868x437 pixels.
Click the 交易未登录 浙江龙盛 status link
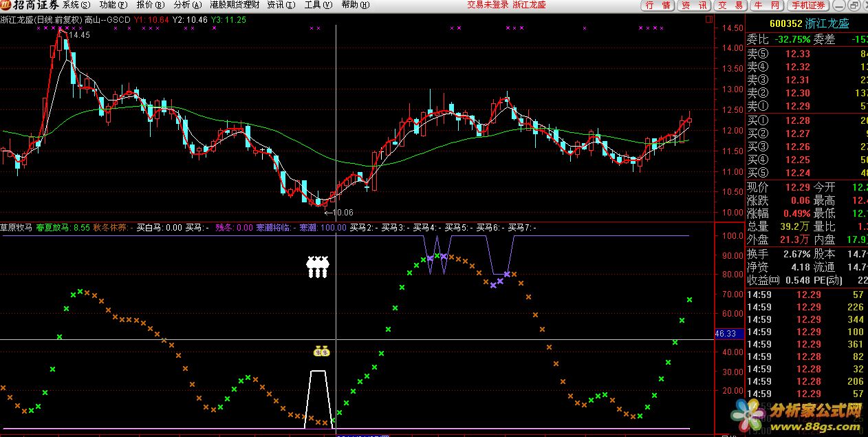tap(506, 5)
